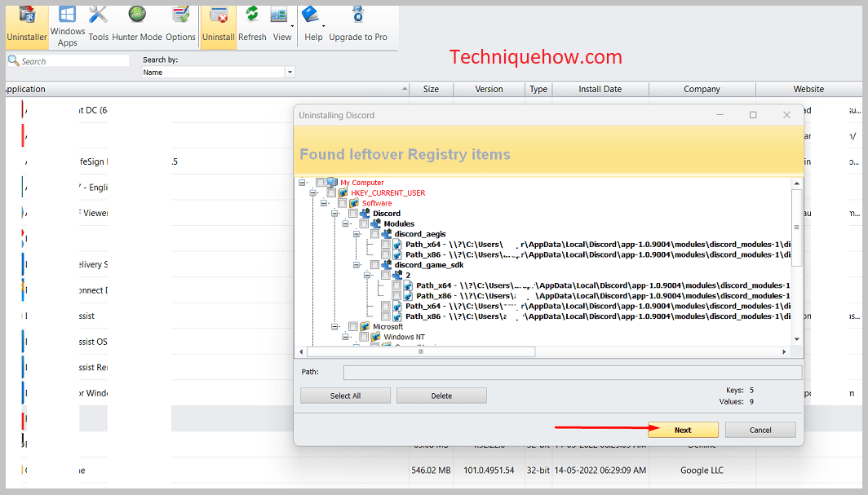Collapse the Windows NT key
Screen dimensions: 868x495
pyautogui.click(x=345, y=337)
